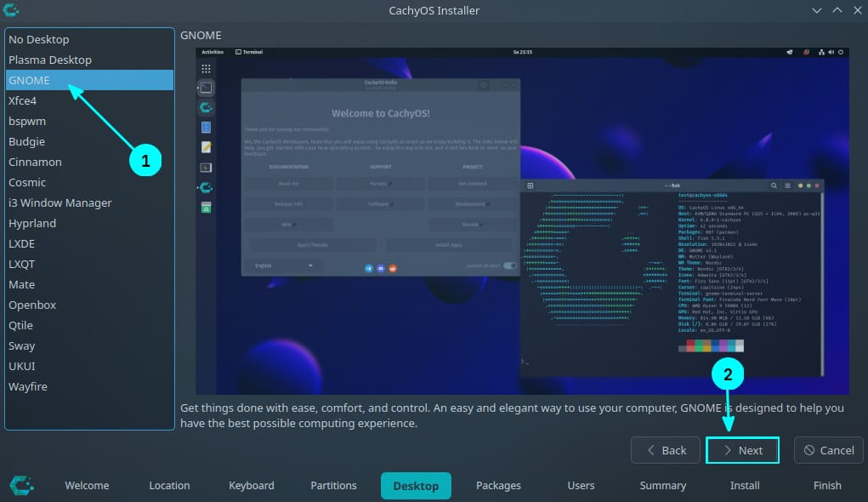
Task: Click the app grid icon in preview dock
Action: [206, 68]
